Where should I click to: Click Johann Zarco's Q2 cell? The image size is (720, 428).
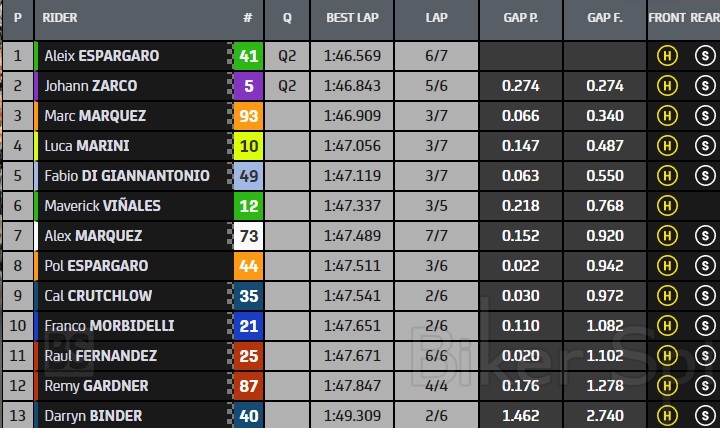(x=288, y=86)
